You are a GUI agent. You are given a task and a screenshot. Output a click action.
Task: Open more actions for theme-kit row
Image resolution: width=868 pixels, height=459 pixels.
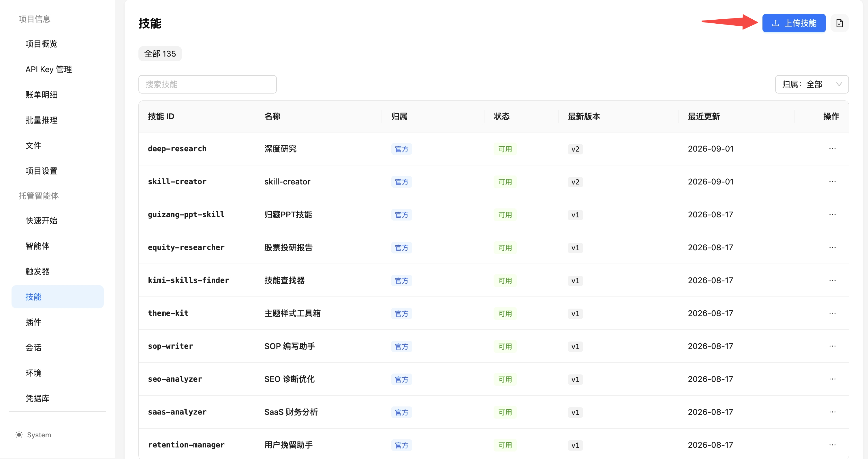point(832,313)
